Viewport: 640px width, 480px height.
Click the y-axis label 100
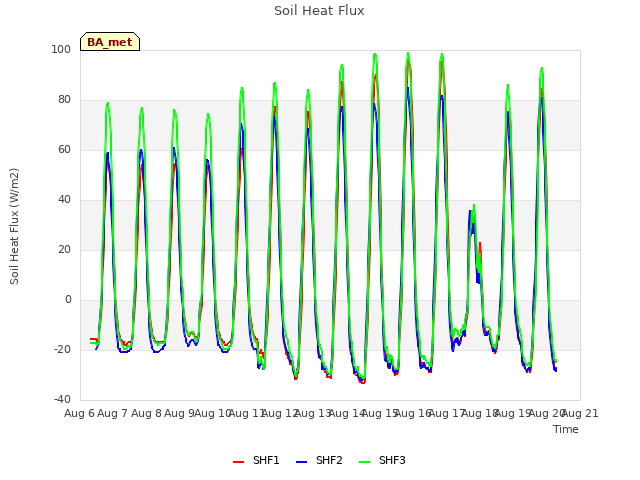click(61, 49)
